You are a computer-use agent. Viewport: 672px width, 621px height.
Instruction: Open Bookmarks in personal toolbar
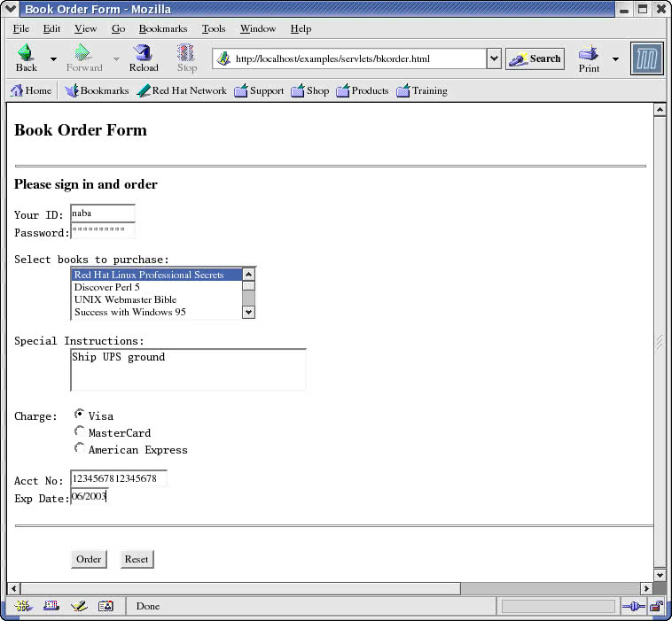[x=97, y=90]
